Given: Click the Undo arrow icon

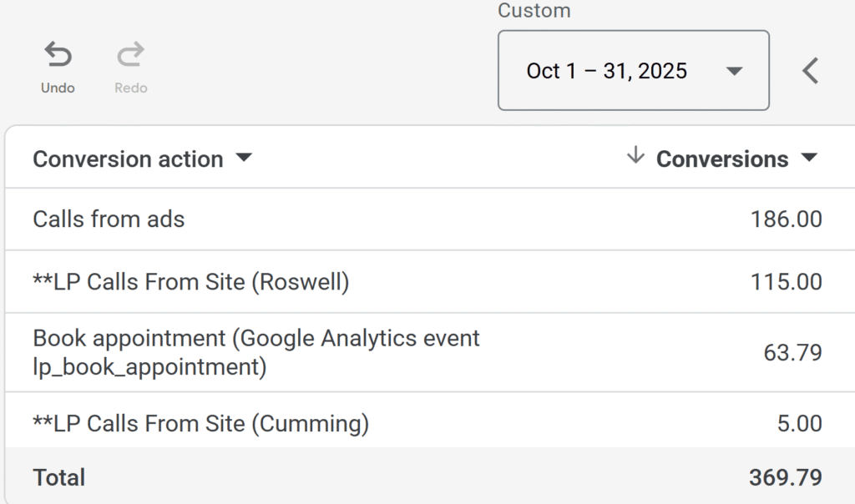Looking at the screenshot, I should coord(58,54).
